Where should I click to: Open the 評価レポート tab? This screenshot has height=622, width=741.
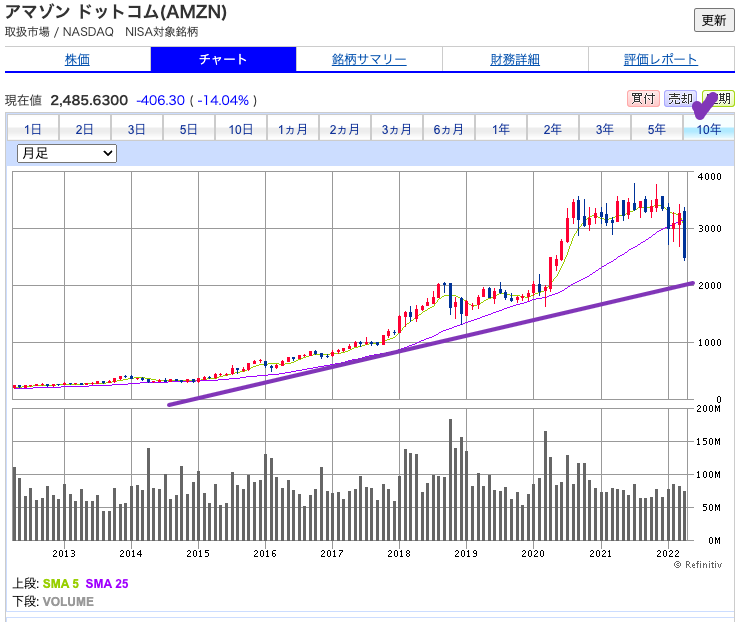661,60
